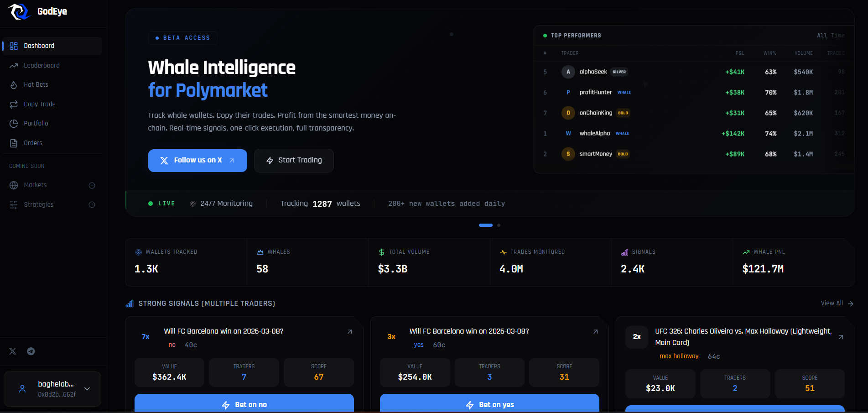Click the Whale PNL trend icon
868x413 pixels.
(x=746, y=252)
